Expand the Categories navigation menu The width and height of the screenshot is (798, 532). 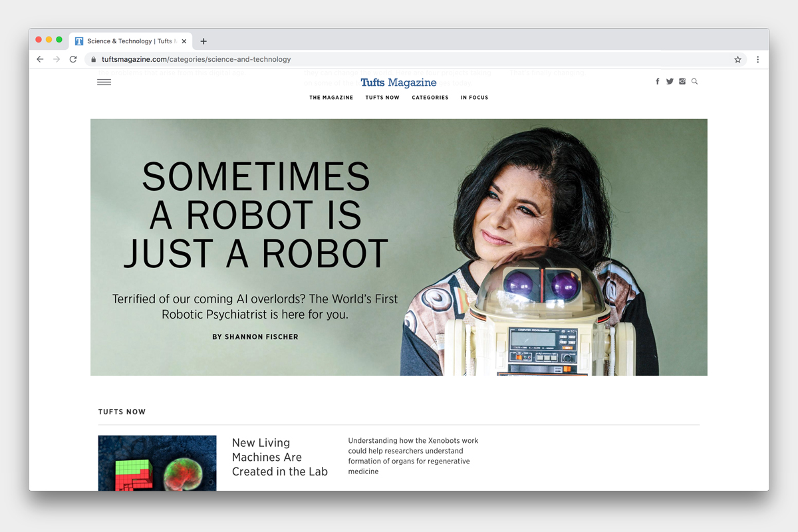point(430,98)
